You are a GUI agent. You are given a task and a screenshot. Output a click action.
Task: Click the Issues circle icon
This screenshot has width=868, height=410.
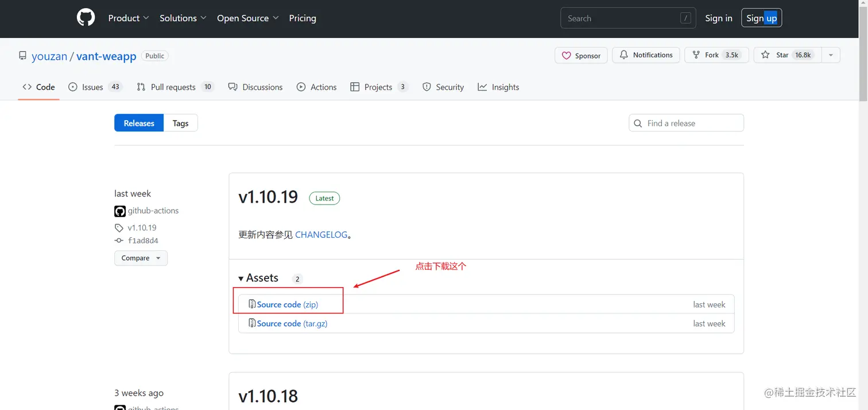(73, 87)
